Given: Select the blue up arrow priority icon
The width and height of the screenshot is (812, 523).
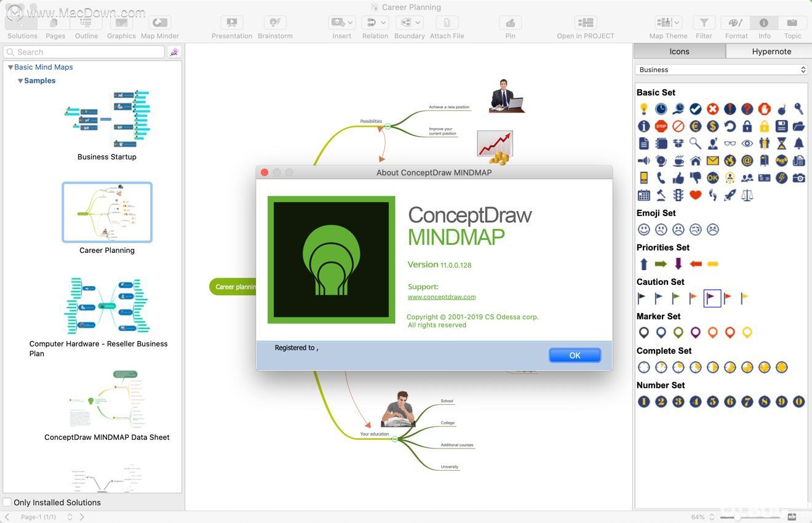Looking at the screenshot, I should point(644,264).
